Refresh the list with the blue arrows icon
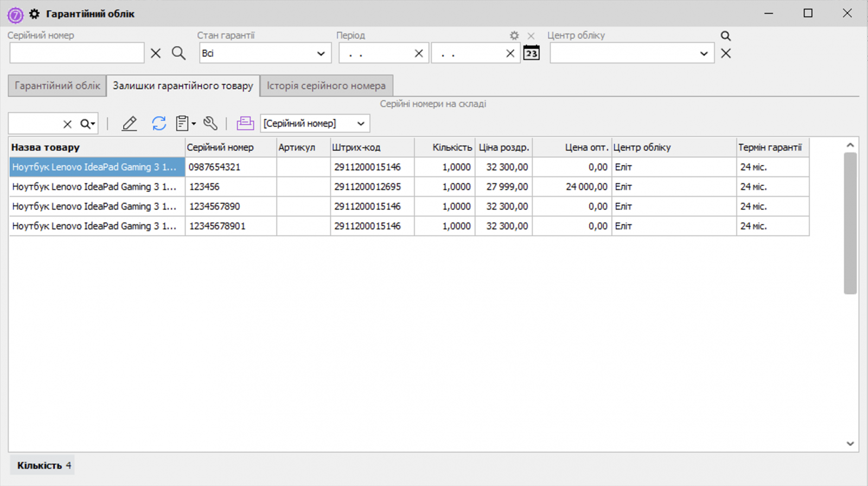This screenshot has height=486, width=868. click(x=158, y=124)
